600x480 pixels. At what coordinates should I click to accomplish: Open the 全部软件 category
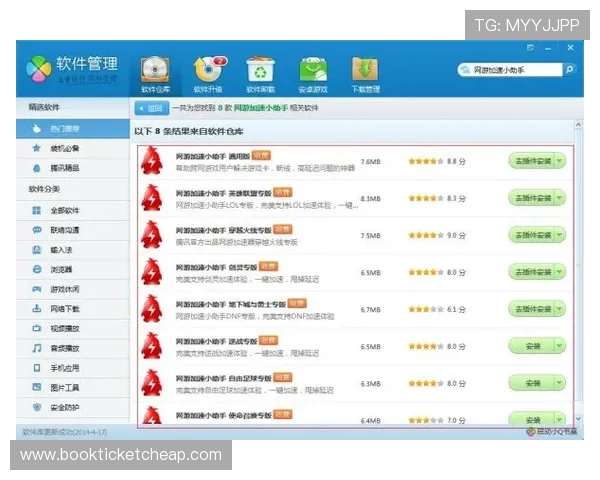(70, 210)
